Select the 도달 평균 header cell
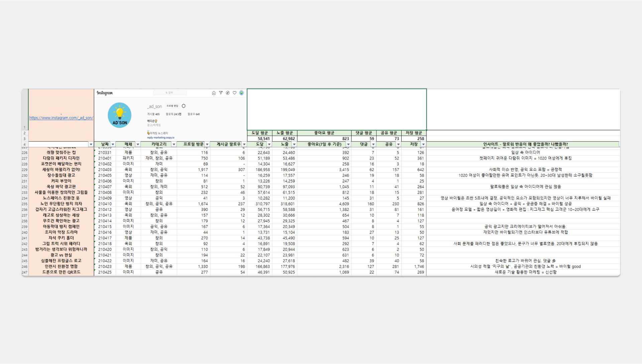 (260, 133)
